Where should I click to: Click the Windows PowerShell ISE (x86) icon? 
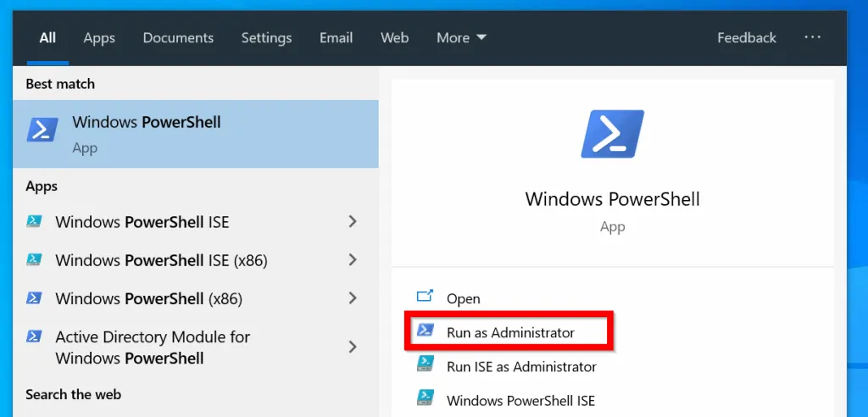[x=34, y=259]
